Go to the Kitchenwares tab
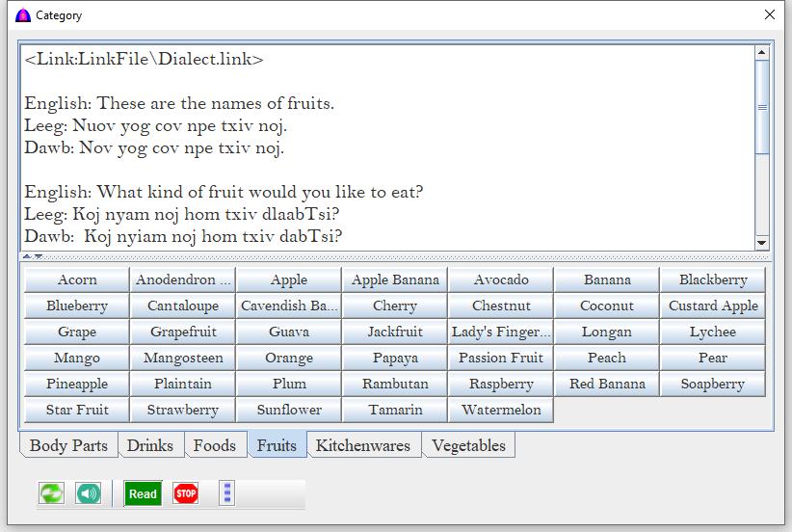The image size is (792, 532). tap(363, 445)
